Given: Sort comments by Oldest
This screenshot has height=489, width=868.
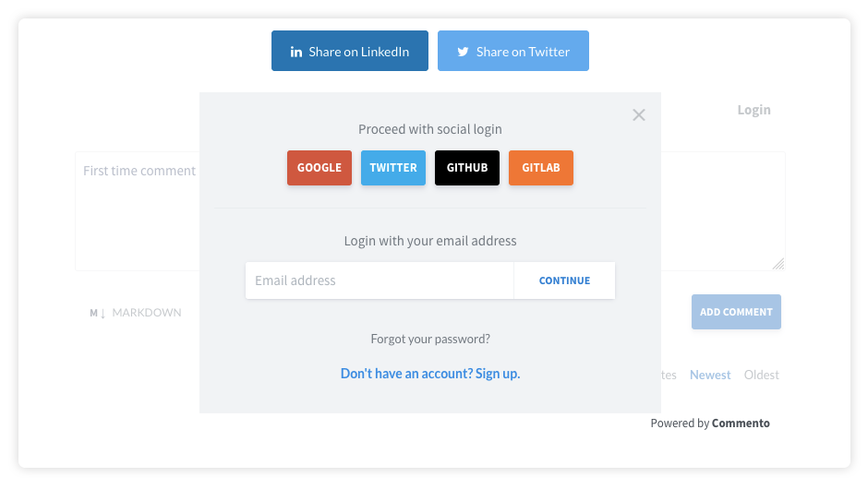Looking at the screenshot, I should [x=762, y=375].
